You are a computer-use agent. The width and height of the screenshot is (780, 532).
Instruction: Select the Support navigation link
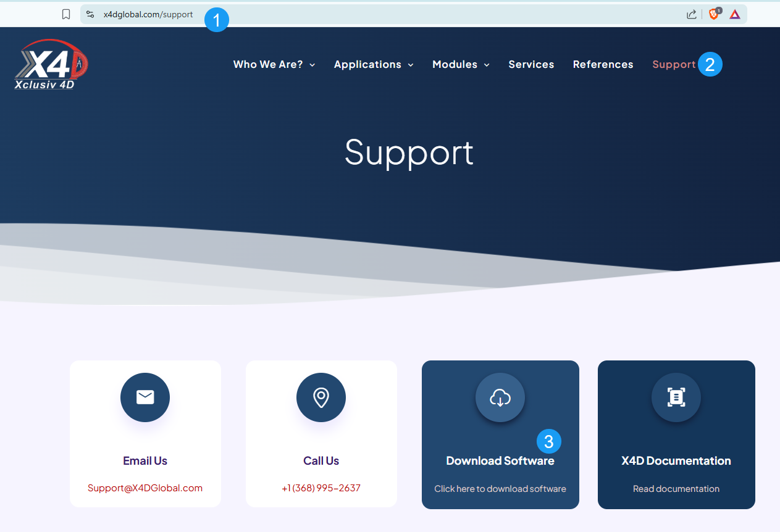(x=673, y=64)
